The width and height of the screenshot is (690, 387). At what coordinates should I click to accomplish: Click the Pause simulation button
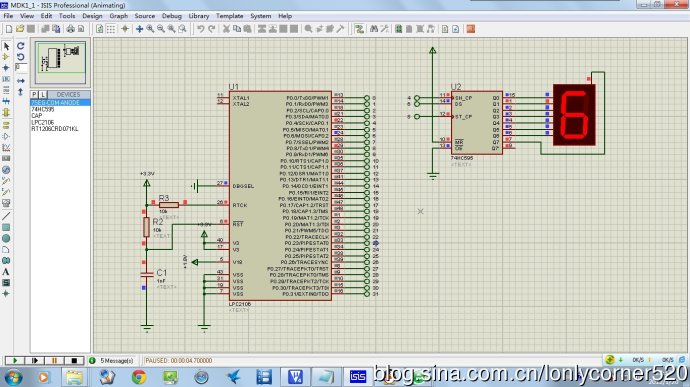click(x=54, y=361)
